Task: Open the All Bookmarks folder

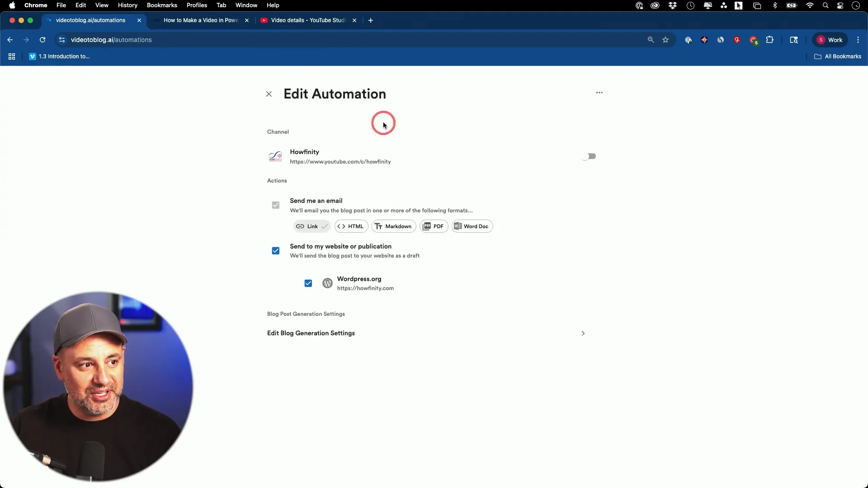Action: [838, 56]
